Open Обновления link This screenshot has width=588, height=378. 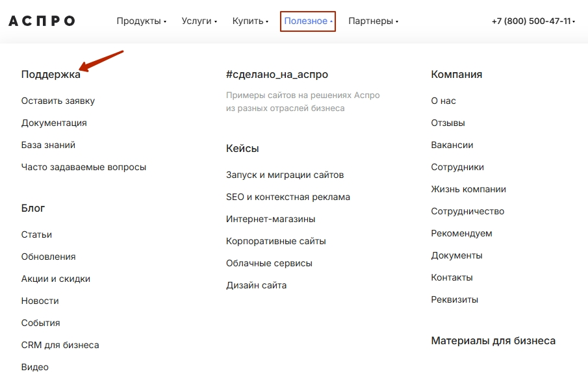48,257
